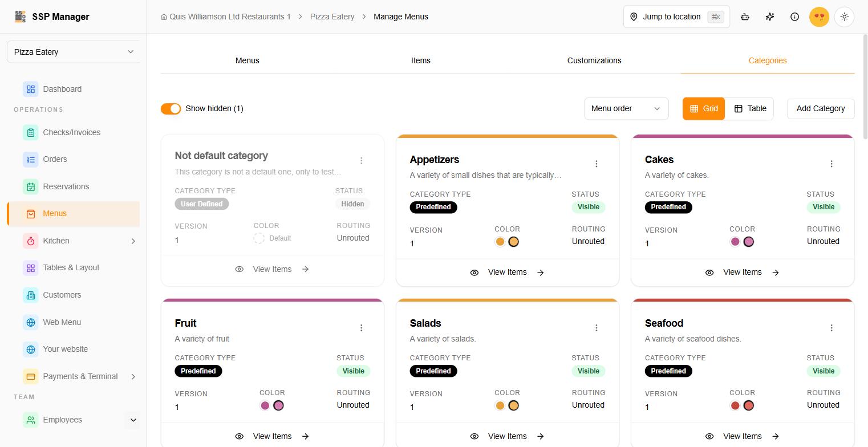Viewport: 868px width, 447px height.
Task: Switch to Grid view
Action: click(x=704, y=108)
